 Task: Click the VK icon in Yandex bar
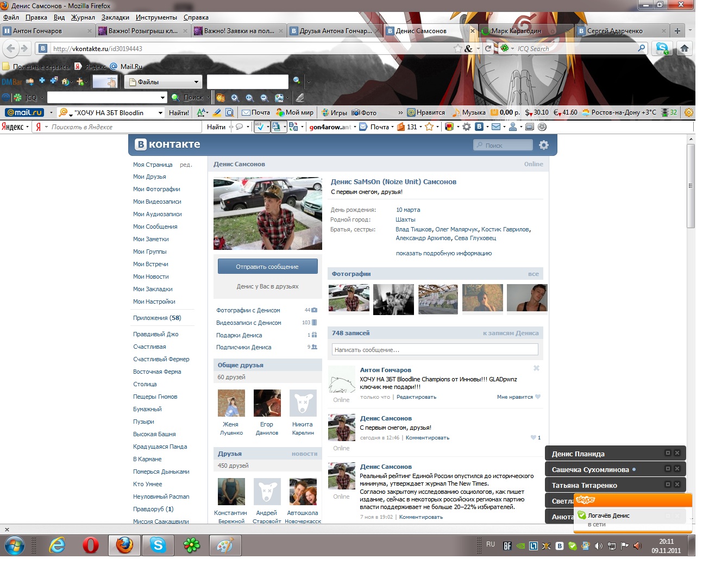pyautogui.click(x=479, y=127)
